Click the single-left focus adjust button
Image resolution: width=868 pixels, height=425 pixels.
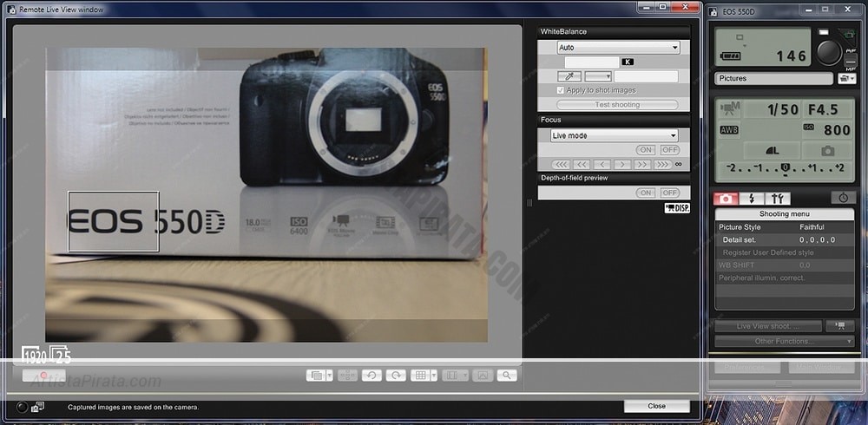click(602, 164)
